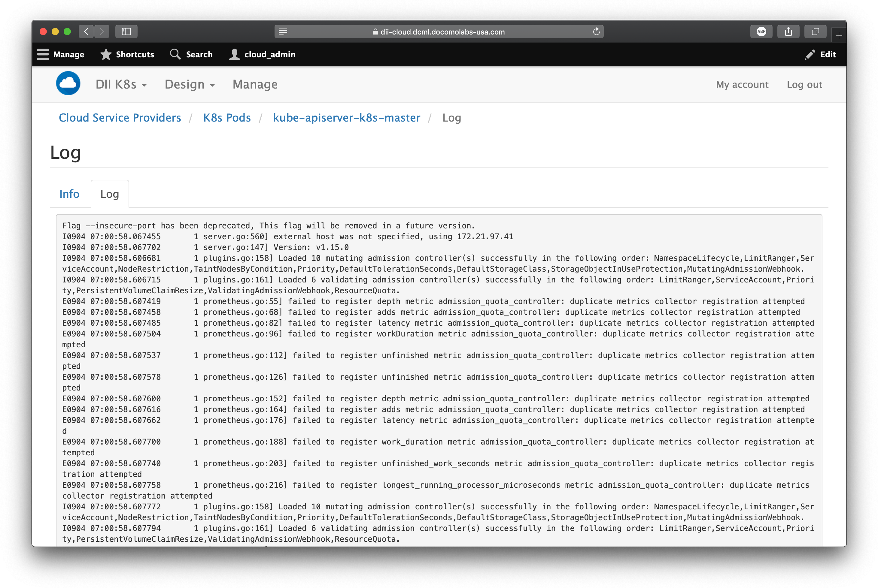Click log line with 'prometheus.go:203]'

(438, 468)
